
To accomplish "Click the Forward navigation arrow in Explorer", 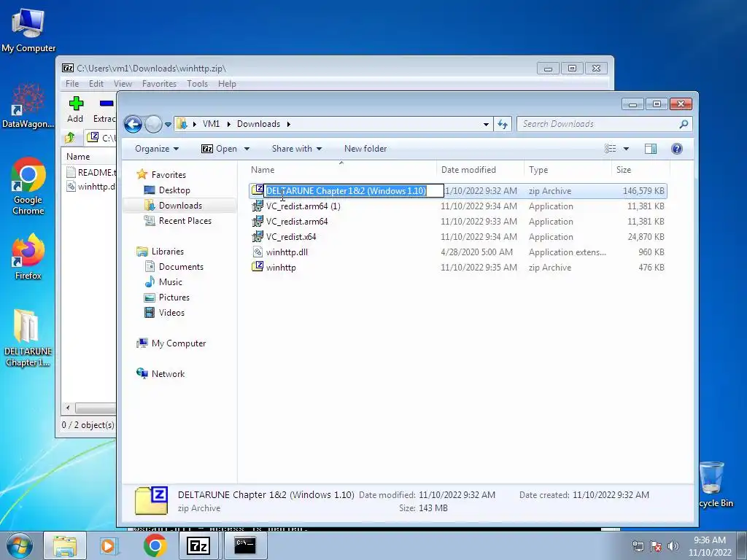I will 153,124.
